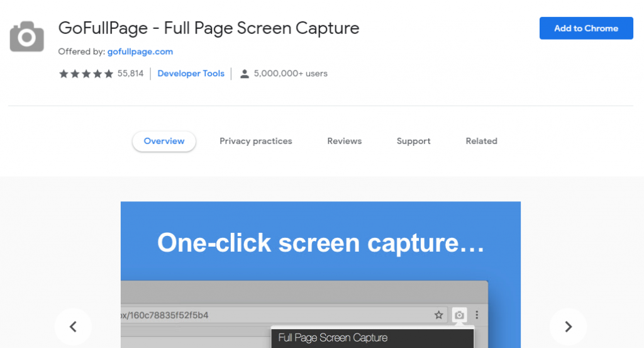The height and width of the screenshot is (348, 644).
Task: Advance to next screenshot with right arrow
Action: [569, 327]
